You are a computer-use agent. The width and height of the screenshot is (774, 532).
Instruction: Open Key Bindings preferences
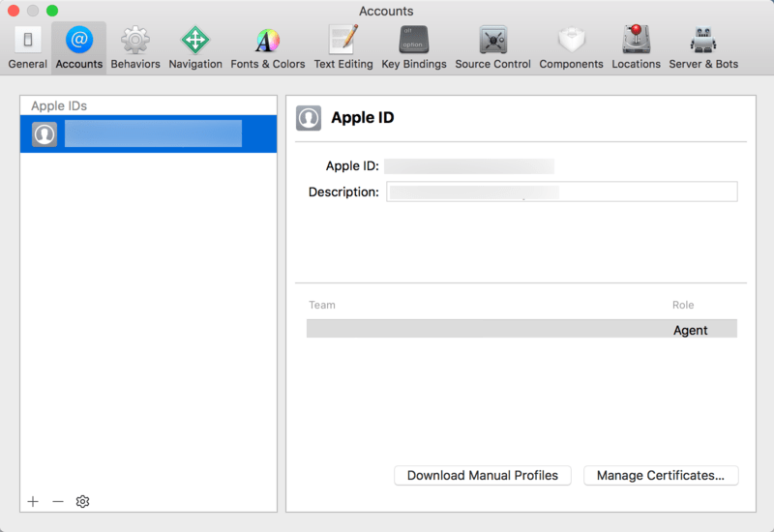pyautogui.click(x=414, y=47)
